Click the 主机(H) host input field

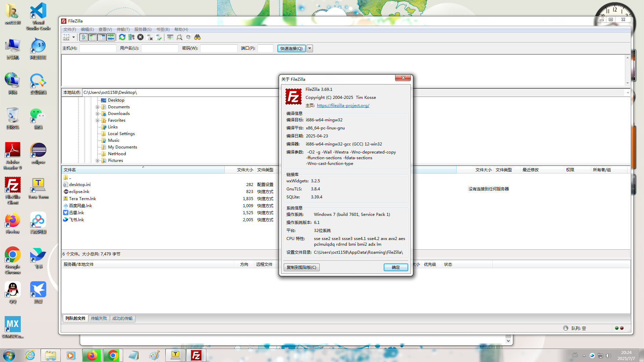98,48
